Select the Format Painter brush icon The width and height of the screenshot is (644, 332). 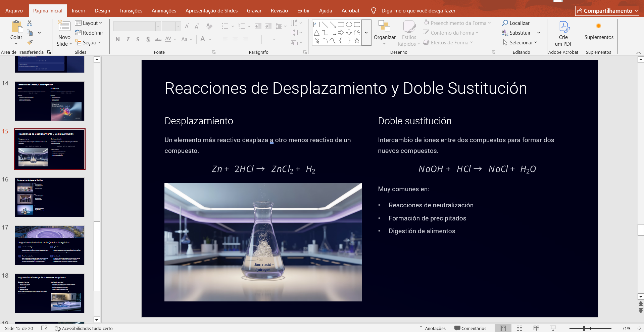[30, 42]
